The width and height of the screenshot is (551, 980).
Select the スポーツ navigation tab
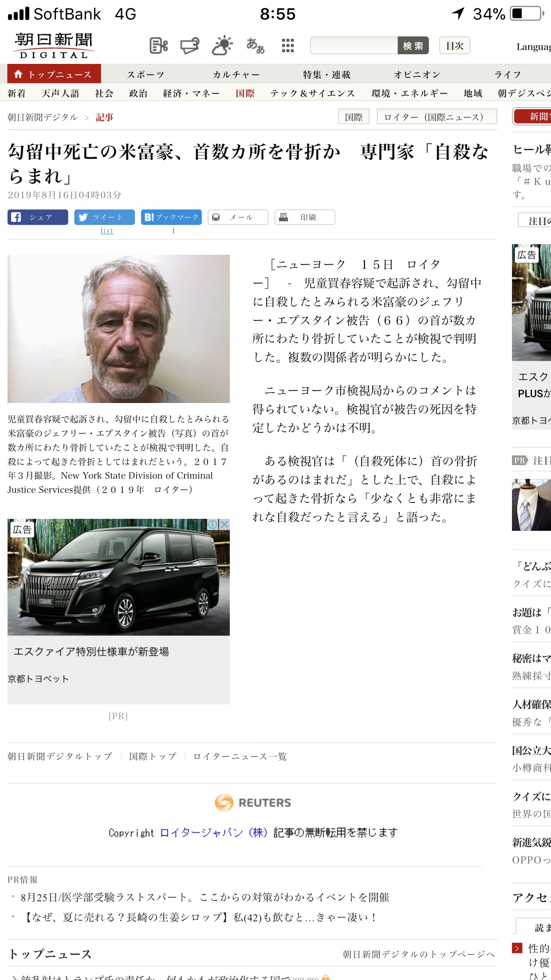(146, 74)
